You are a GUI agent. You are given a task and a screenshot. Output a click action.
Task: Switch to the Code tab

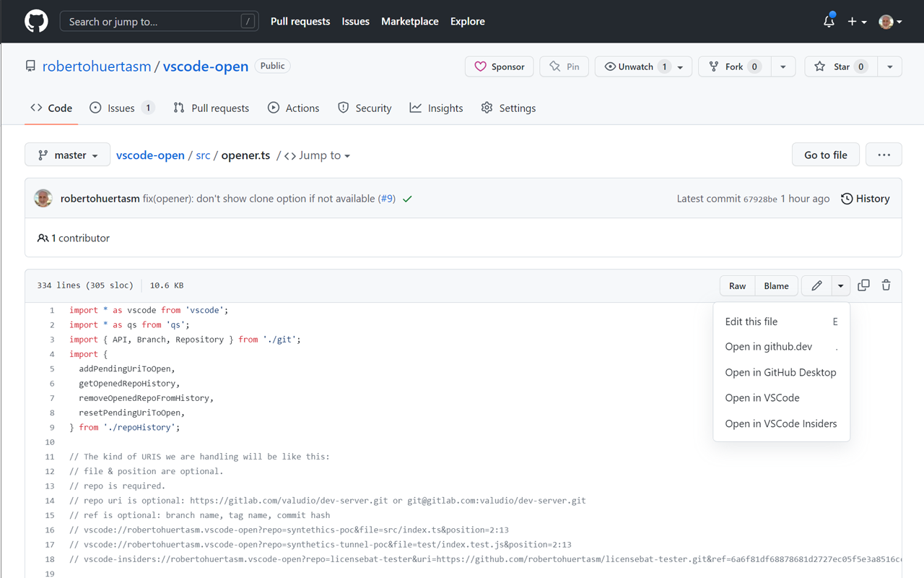coord(51,108)
